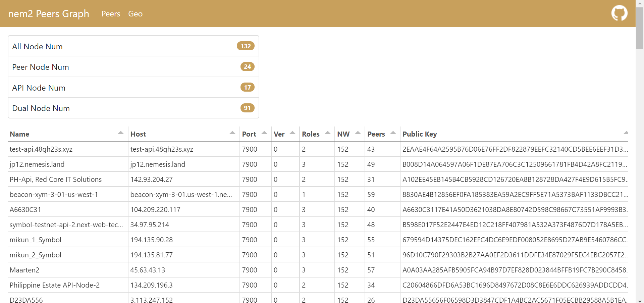The height and width of the screenshot is (303, 644).
Task: Click the Host column header text
Action: (138, 134)
